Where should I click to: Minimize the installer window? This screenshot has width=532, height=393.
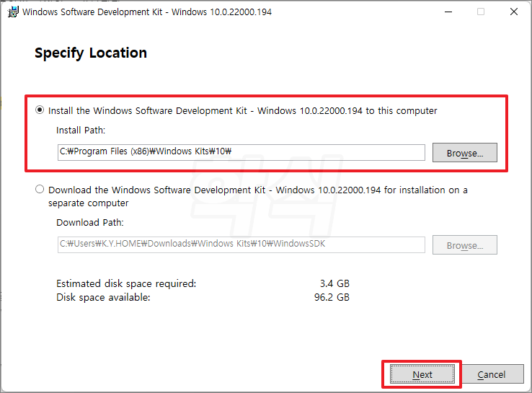[x=448, y=12]
